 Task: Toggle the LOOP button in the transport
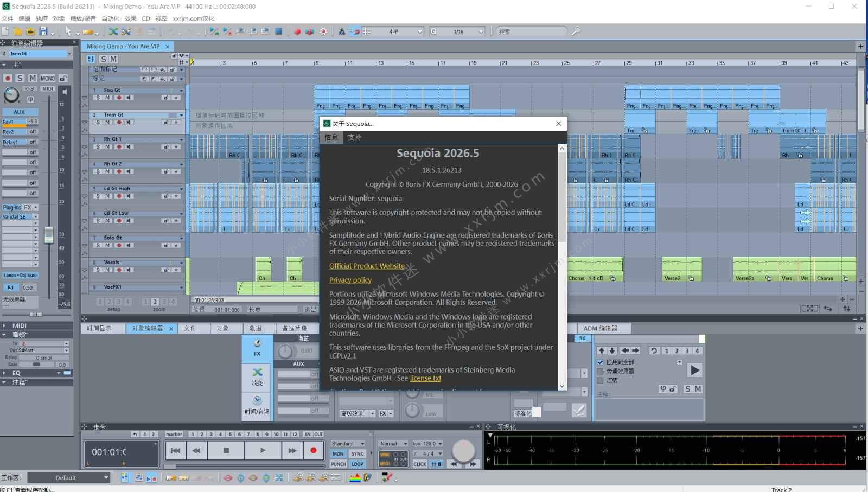click(358, 464)
